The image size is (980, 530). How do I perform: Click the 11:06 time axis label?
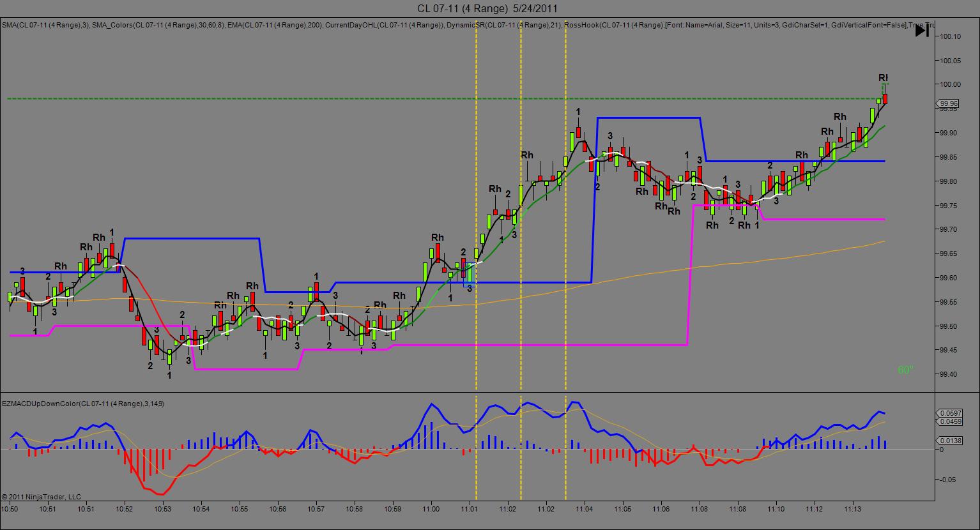point(661,509)
